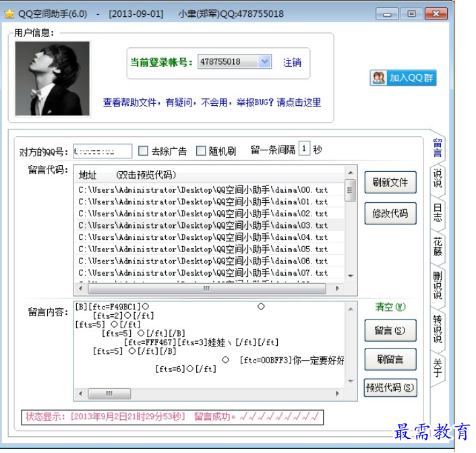Click the 修改代码 button
This screenshot has width=476, height=453.
(390, 214)
